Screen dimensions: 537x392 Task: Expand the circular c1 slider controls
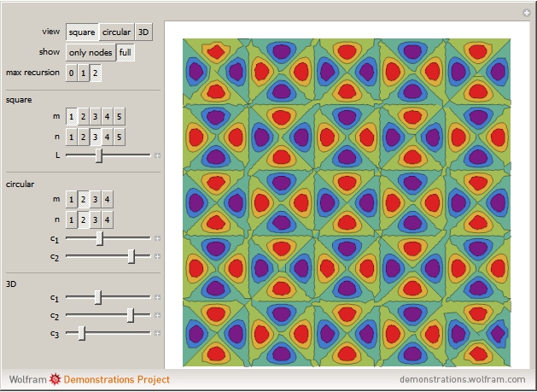(x=158, y=238)
